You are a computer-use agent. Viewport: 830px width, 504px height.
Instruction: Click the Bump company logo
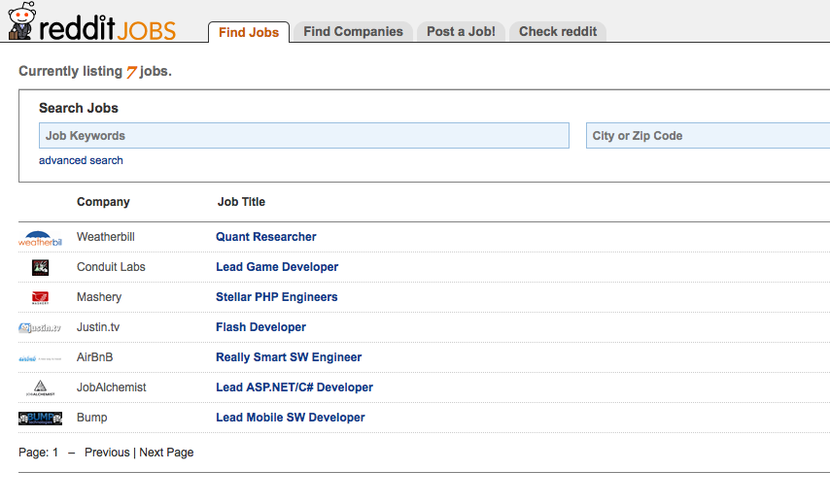[x=40, y=419]
